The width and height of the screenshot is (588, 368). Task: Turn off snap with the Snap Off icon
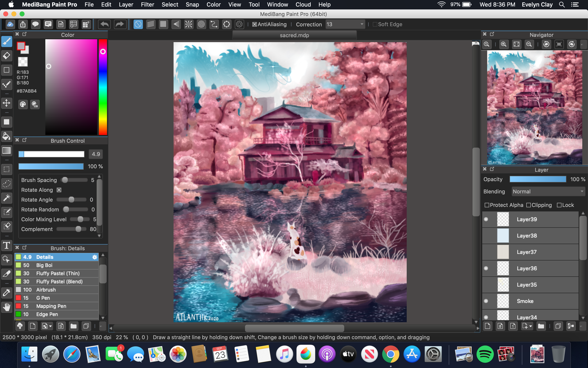tap(138, 24)
